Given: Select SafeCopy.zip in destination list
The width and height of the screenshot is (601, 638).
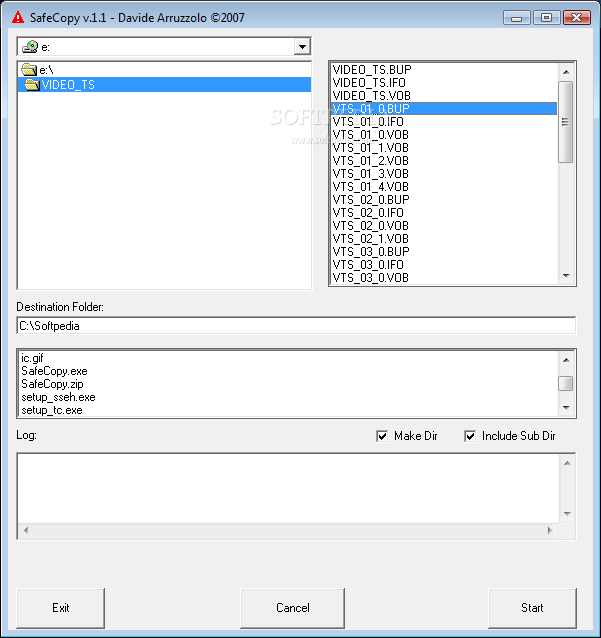Looking at the screenshot, I should click(x=288, y=384).
